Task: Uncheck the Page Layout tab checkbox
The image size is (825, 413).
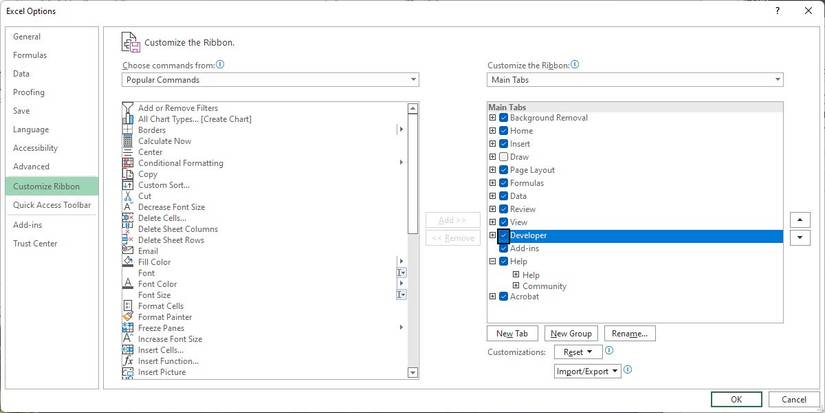Action: pyautogui.click(x=504, y=170)
